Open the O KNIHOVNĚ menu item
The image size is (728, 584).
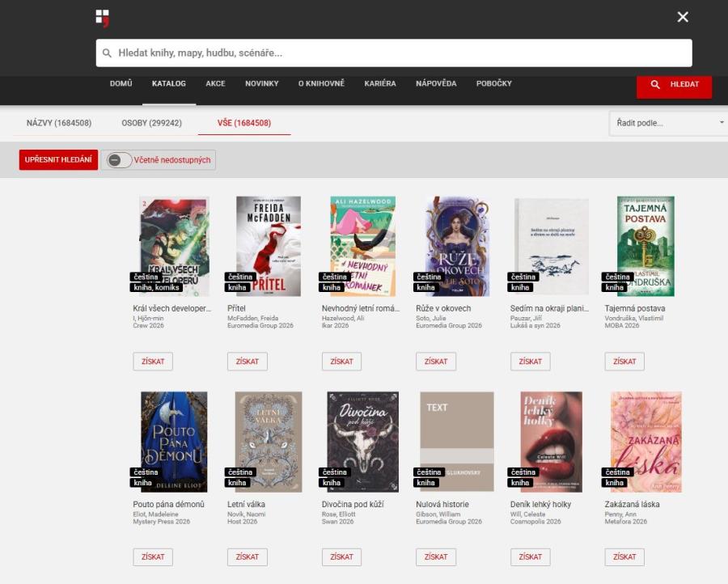[321, 83]
